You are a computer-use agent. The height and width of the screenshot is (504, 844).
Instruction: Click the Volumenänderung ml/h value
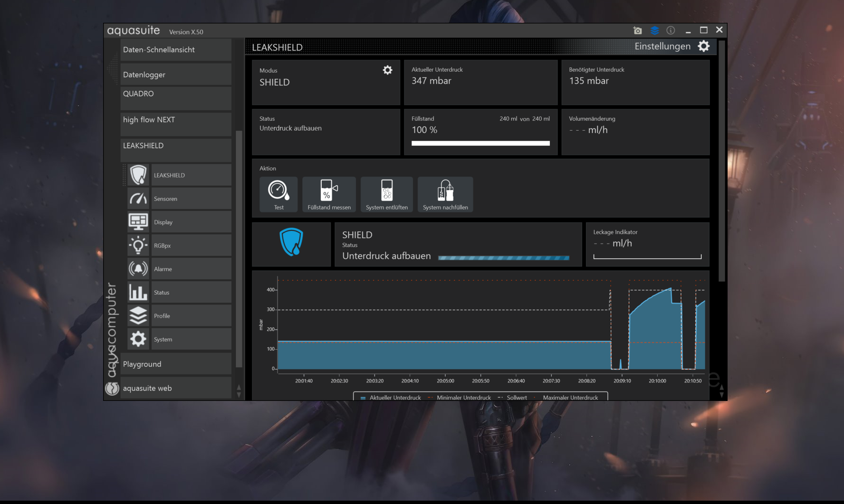pos(588,130)
